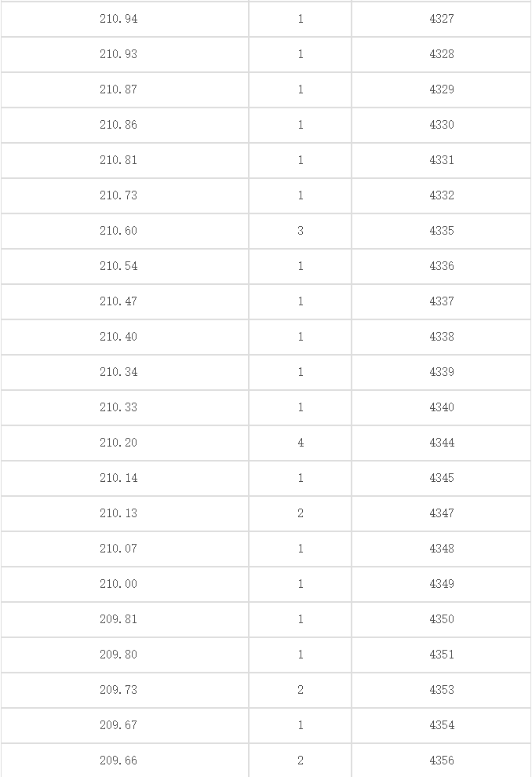Click the score cell 210.00
532x777 pixels.
[118, 584]
